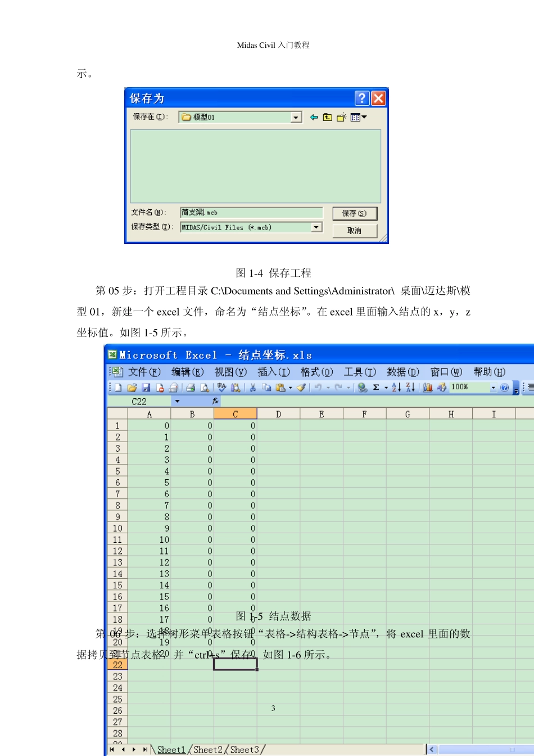This screenshot has width=534, height=756.
Task: Select column H header
Action: coord(451,414)
